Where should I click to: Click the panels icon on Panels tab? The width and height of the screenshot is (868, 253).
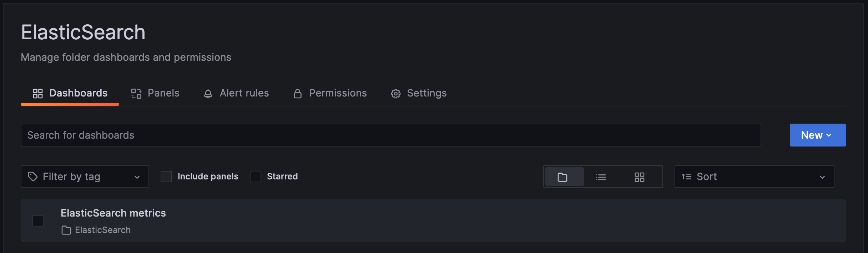(x=136, y=93)
